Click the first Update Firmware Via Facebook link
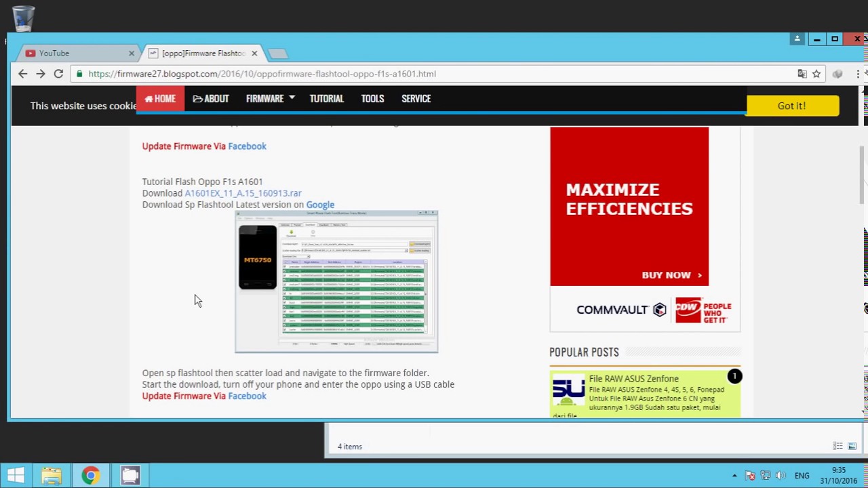868x488 pixels. click(x=204, y=146)
